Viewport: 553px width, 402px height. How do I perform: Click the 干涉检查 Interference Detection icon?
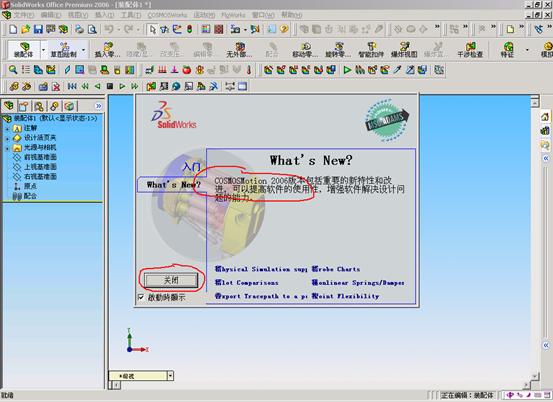click(470, 49)
